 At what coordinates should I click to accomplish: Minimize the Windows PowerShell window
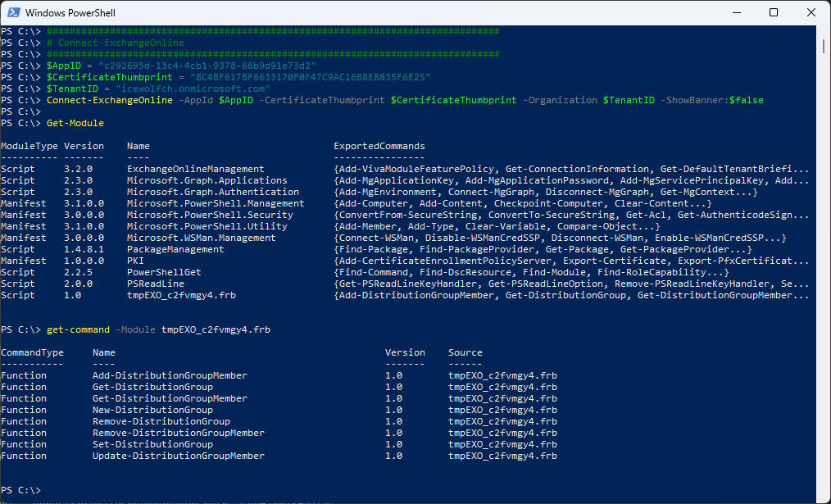tap(736, 12)
